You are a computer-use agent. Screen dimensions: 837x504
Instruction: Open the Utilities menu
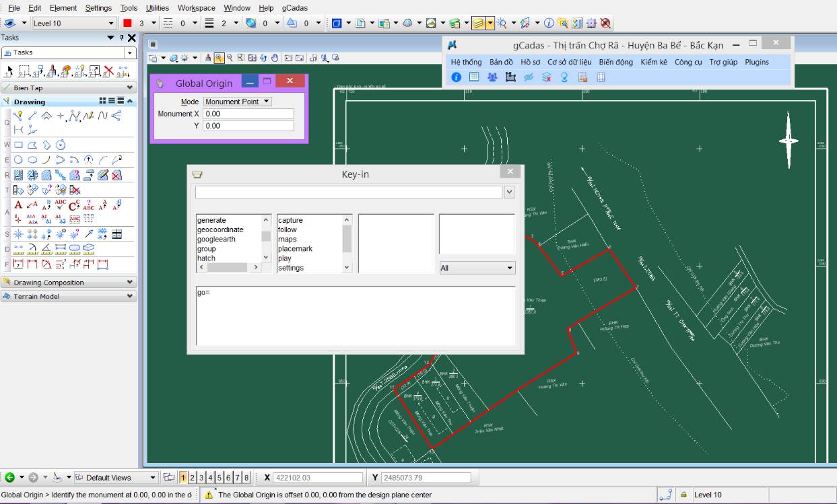[158, 8]
